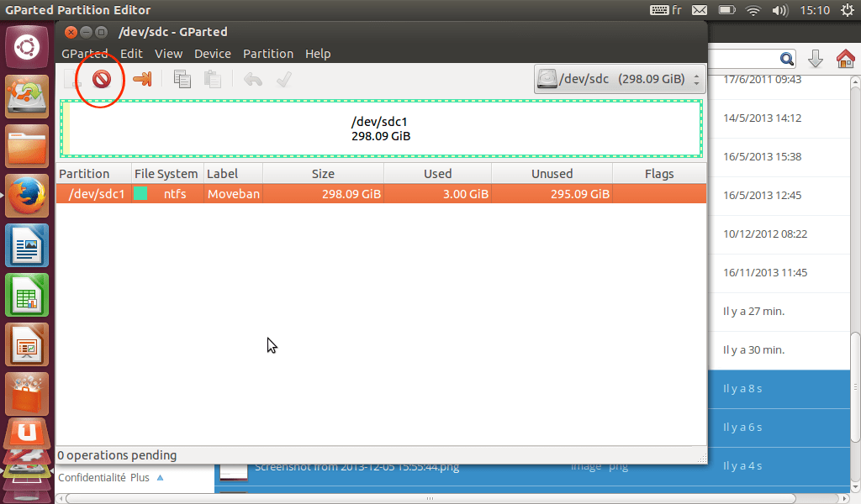Open the Ubuntu Dash from the launcher
Viewport: 861px width, 504px height.
27,47
